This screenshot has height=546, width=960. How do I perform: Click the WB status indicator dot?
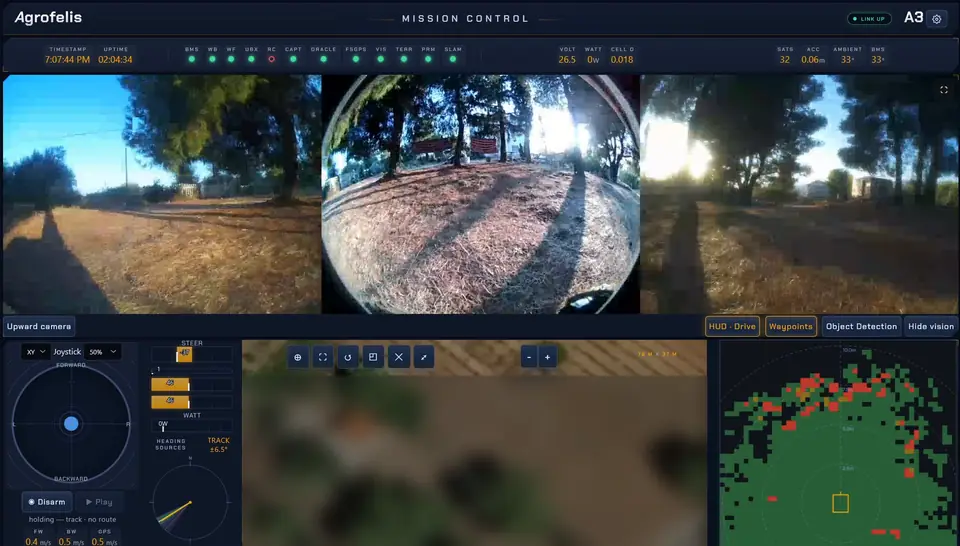212,59
